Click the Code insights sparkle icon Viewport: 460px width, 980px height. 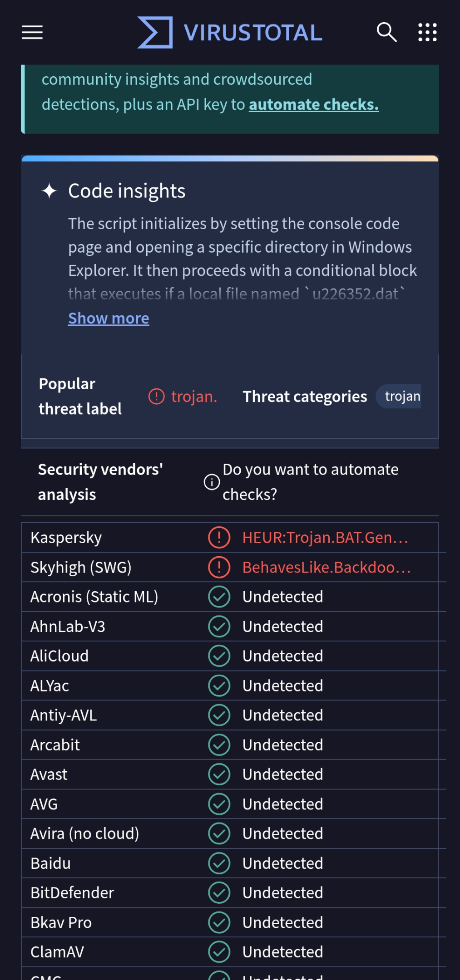(x=49, y=191)
